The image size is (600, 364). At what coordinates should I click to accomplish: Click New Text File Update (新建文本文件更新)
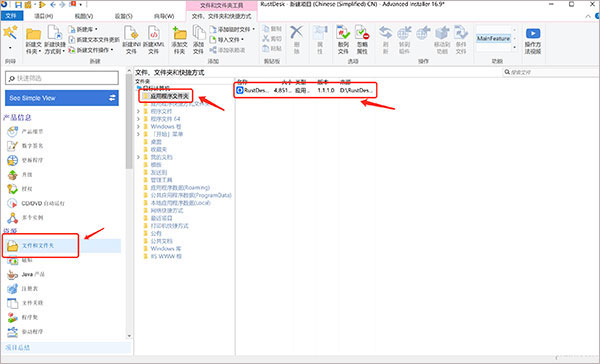pos(94,39)
